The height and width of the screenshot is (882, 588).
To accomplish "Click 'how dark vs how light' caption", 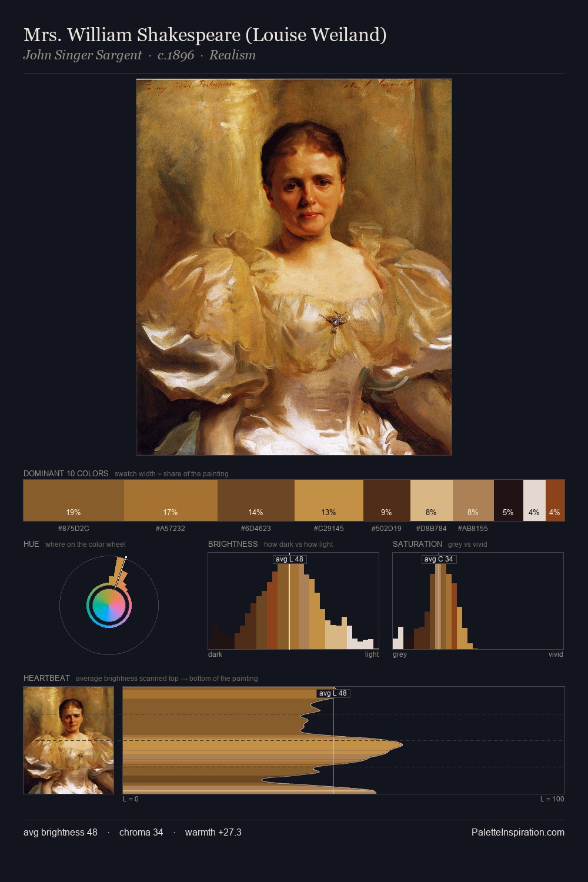I will [x=298, y=544].
